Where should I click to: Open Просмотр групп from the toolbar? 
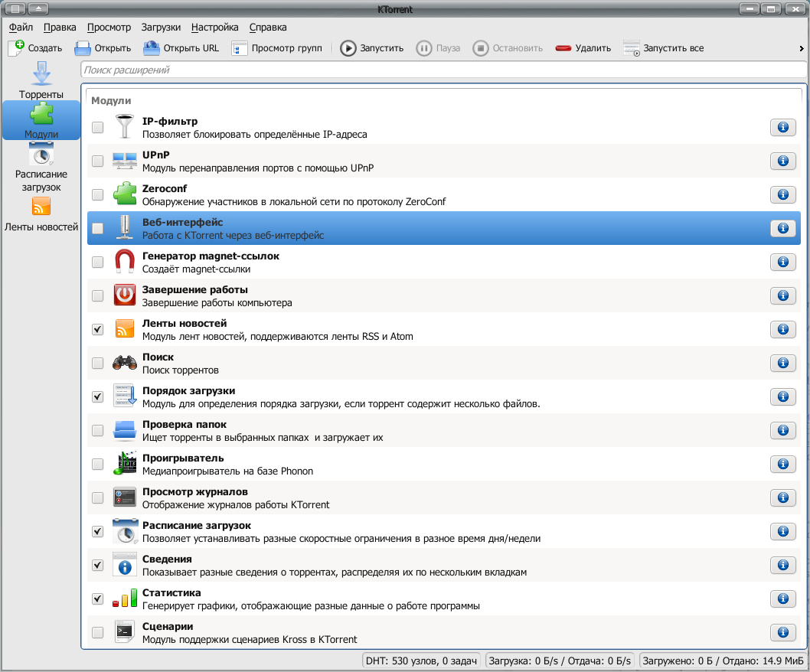pyautogui.click(x=276, y=48)
